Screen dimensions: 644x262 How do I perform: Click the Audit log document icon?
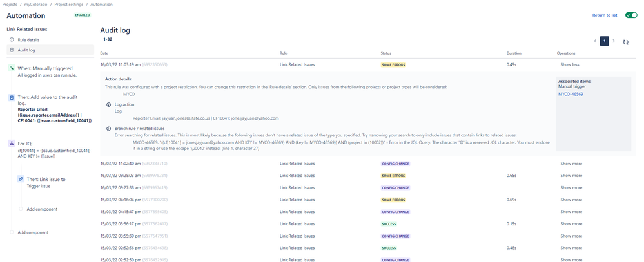(x=12, y=50)
